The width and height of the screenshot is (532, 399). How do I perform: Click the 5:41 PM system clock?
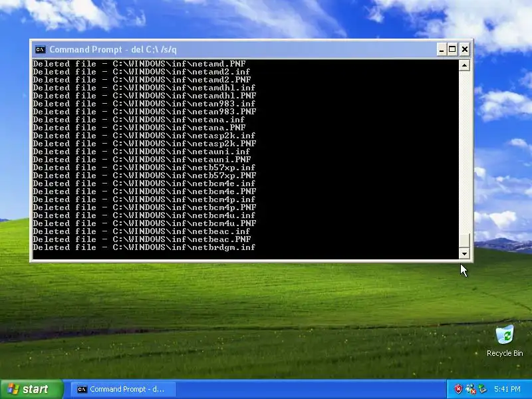click(x=507, y=389)
